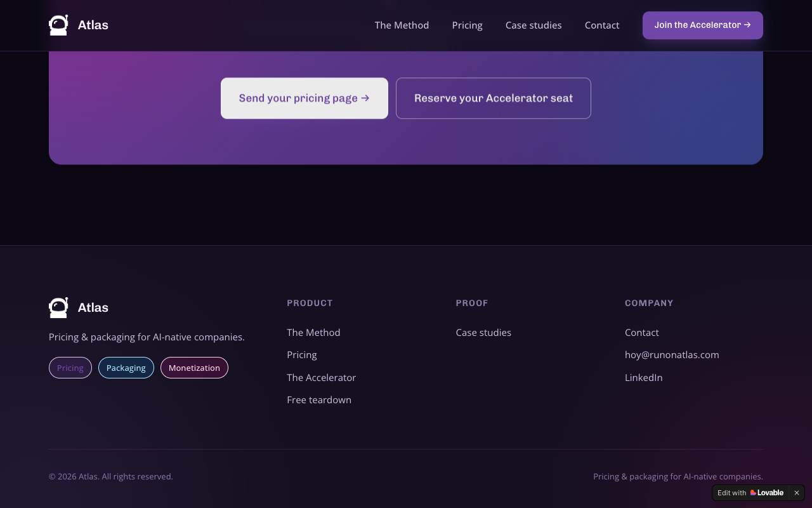The height and width of the screenshot is (508, 812).
Task: Click the Atlas wordmark in footer
Action: coord(93,308)
